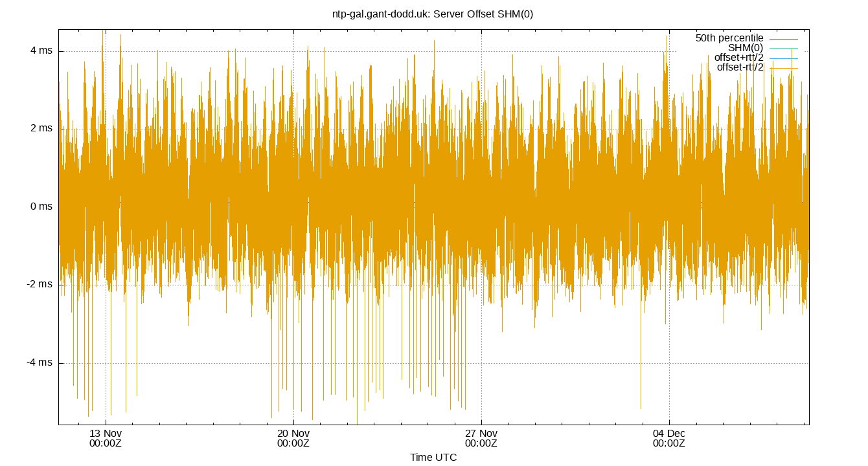Click the Time UTC axis label
868x466 pixels.
[x=434, y=458]
